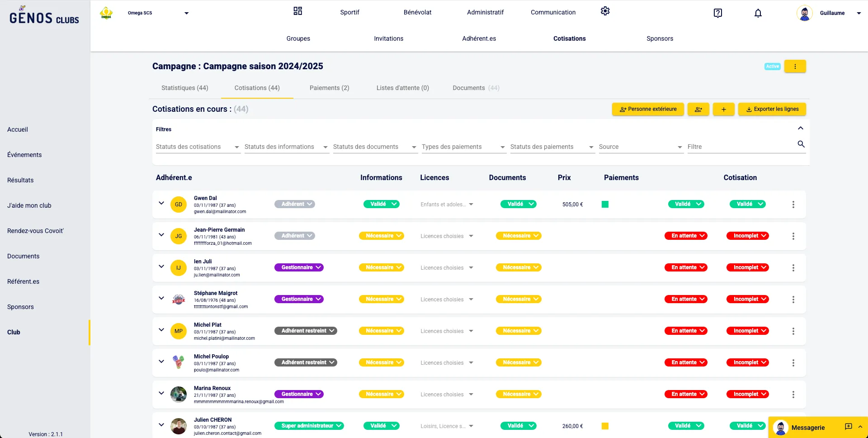Open the campaign three-dot options menu
Viewport: 868px width, 438px height.
795,67
